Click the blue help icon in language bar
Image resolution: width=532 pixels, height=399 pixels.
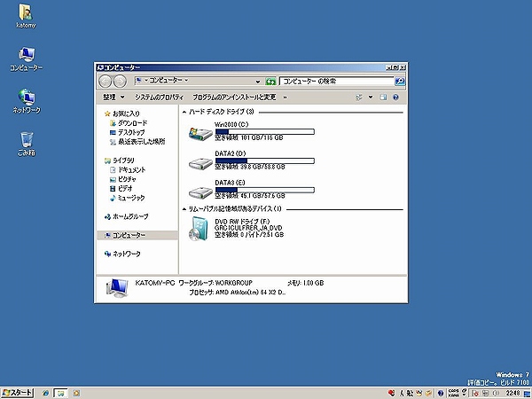click(x=441, y=393)
